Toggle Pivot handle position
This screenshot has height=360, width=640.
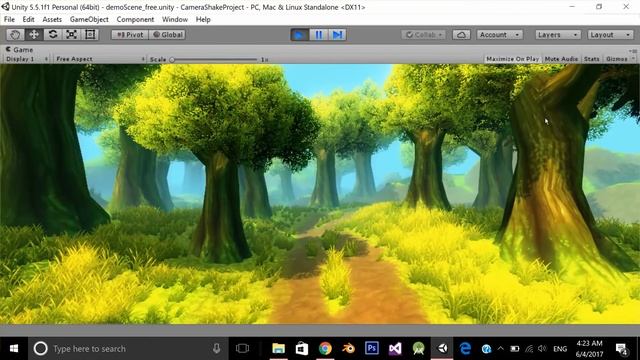[x=130, y=35]
